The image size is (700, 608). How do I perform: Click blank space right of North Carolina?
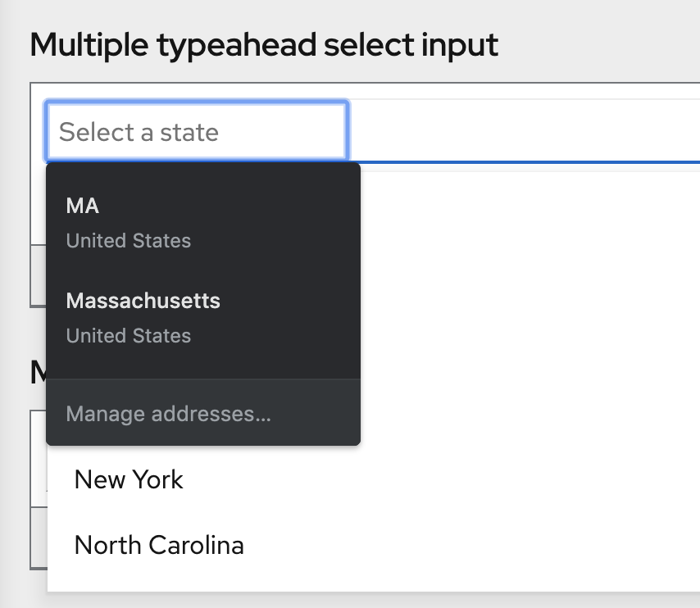(492, 545)
